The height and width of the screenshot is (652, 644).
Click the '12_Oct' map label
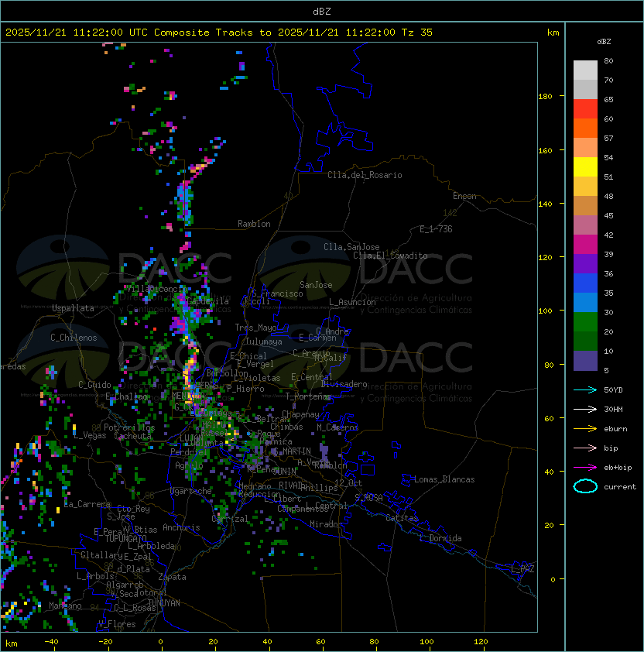pos(348,483)
